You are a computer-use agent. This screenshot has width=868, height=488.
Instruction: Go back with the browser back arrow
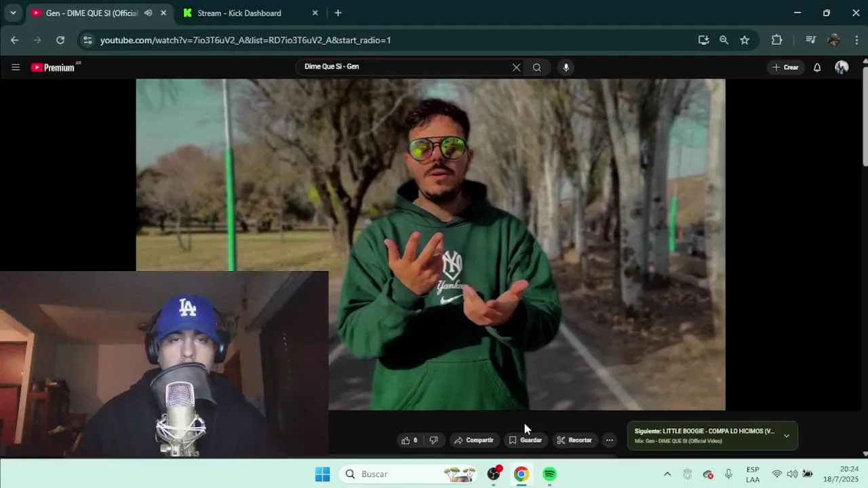pos(14,40)
